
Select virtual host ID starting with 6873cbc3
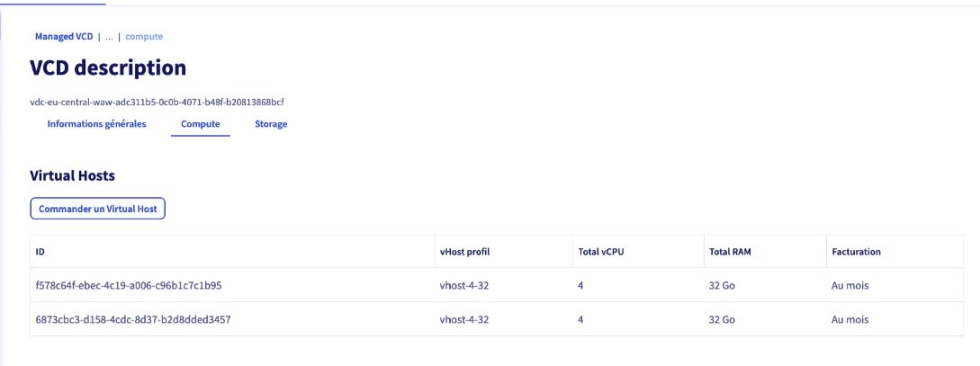132,319
